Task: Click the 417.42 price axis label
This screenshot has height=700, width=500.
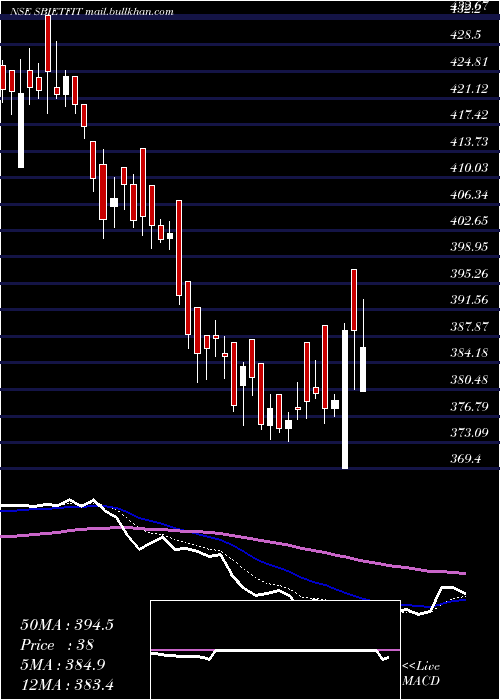Action: click(x=468, y=115)
